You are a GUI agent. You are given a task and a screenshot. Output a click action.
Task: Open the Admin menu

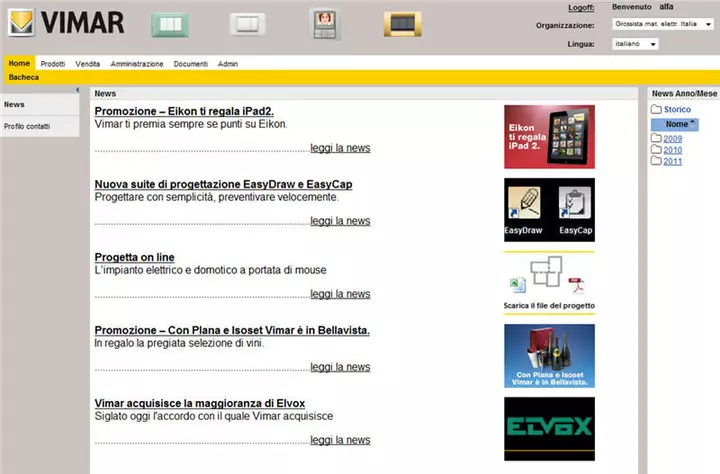pyautogui.click(x=228, y=64)
